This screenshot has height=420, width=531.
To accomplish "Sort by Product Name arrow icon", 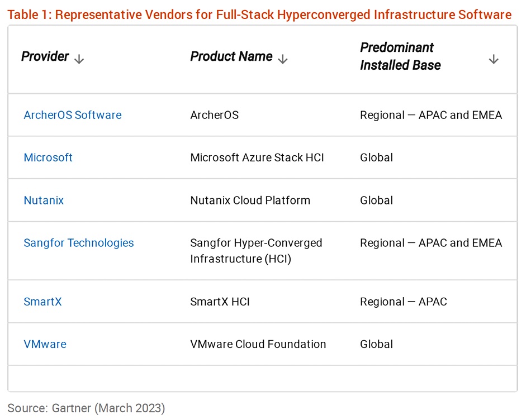I will point(283,59).
